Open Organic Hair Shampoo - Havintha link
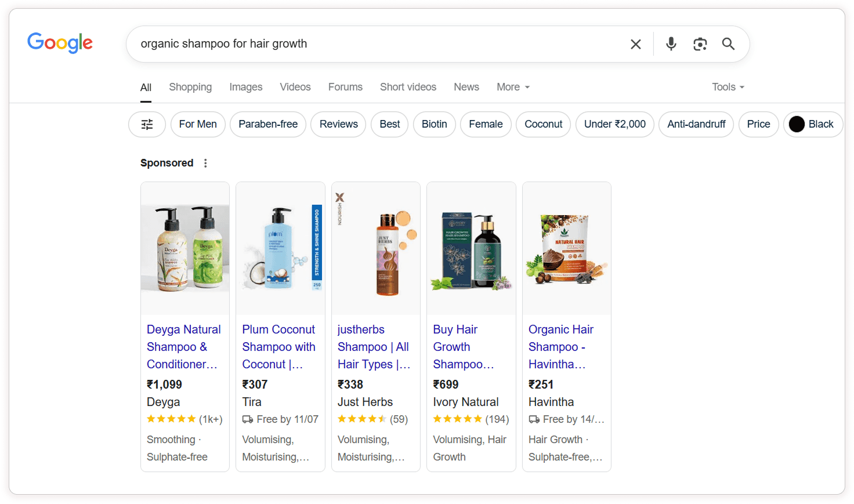 point(561,347)
